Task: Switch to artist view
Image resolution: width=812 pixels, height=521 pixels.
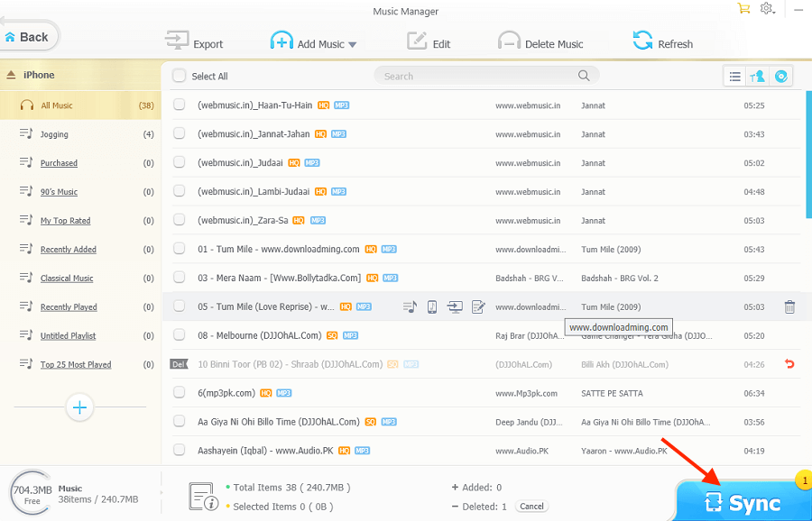Action: (757, 77)
